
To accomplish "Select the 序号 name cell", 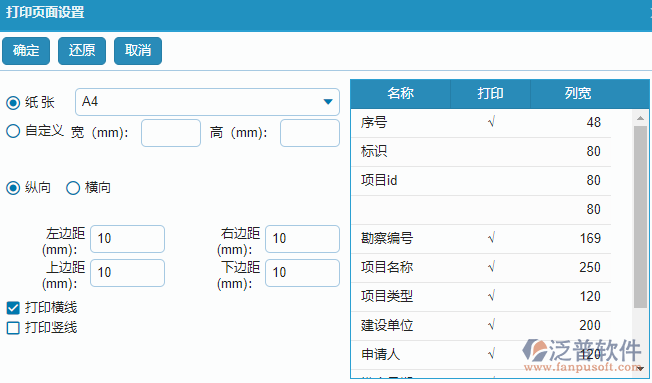I will (400, 123).
